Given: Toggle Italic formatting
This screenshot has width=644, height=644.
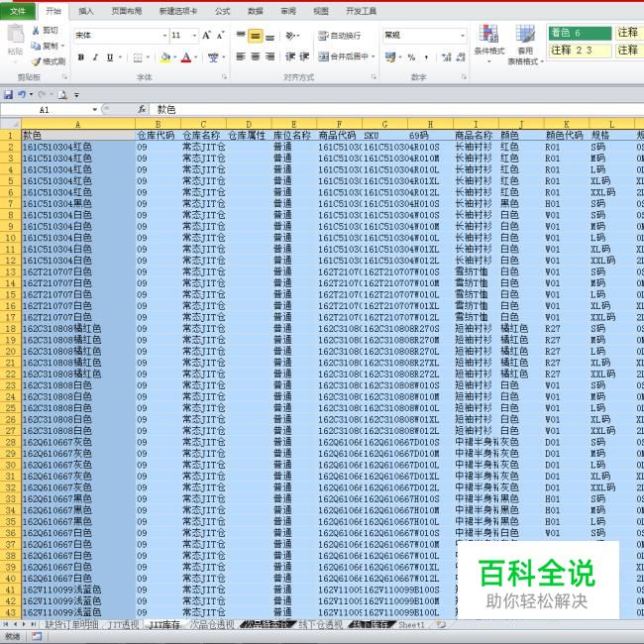Looking at the screenshot, I should [x=95, y=57].
